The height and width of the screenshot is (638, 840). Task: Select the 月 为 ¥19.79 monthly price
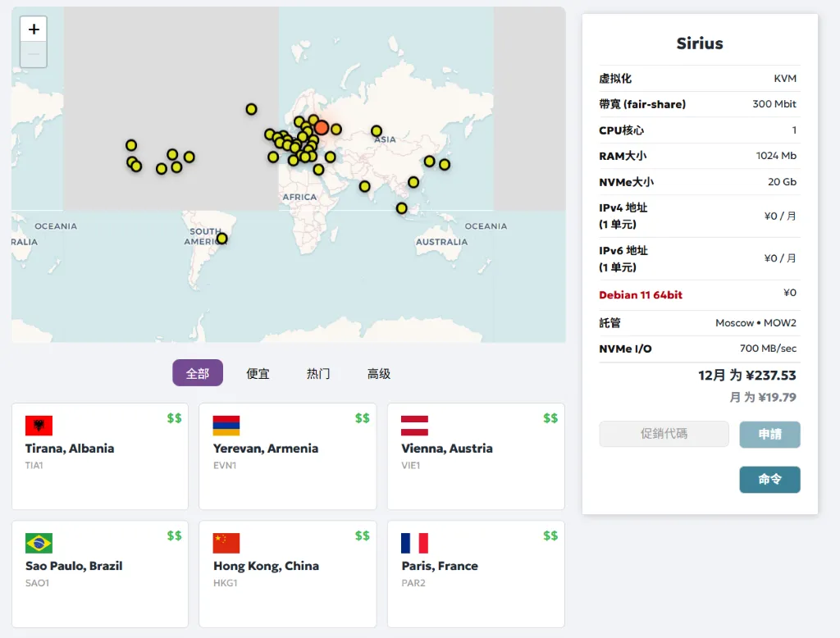[x=762, y=398]
